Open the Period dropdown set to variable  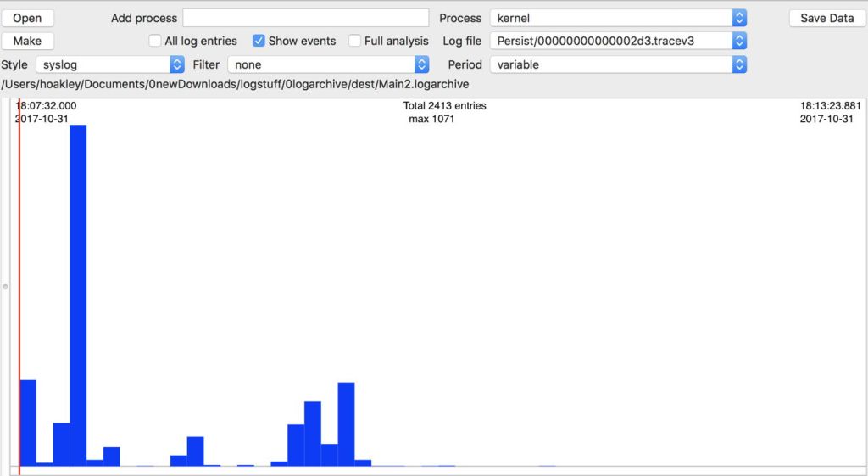click(617, 64)
